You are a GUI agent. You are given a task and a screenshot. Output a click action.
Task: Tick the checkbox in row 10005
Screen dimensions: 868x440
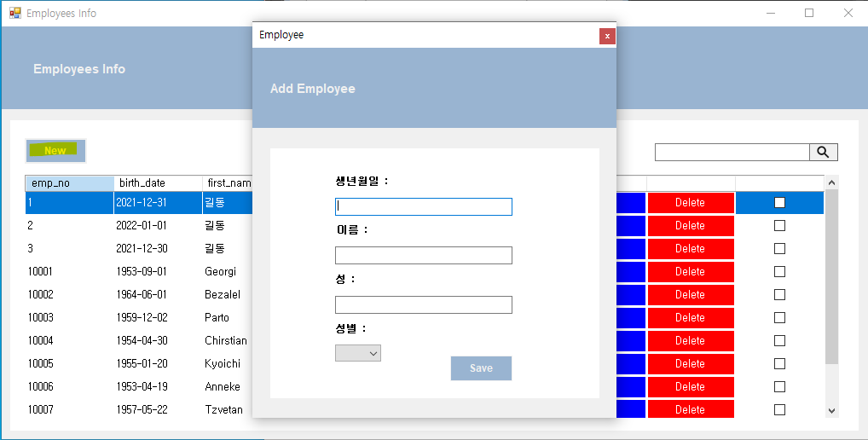tap(779, 363)
